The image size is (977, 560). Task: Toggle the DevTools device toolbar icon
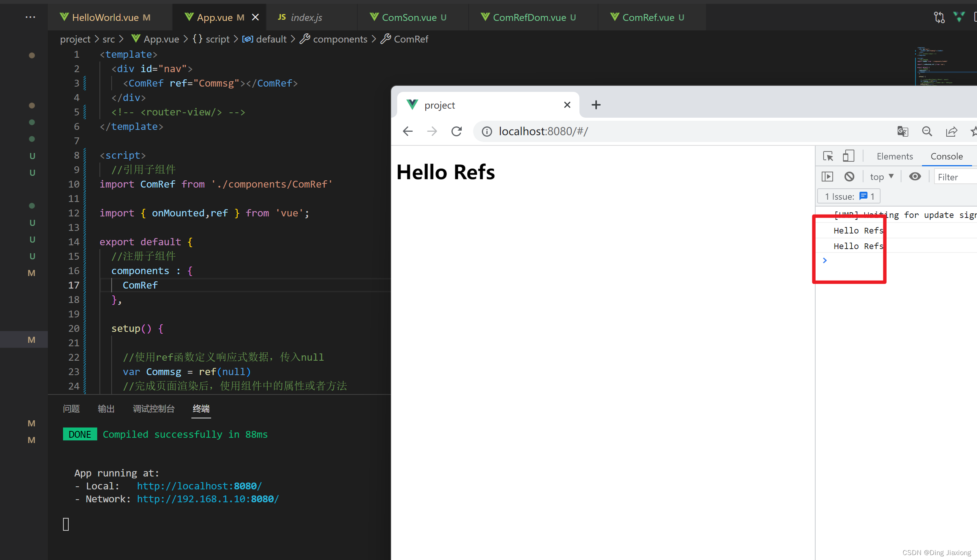(848, 156)
